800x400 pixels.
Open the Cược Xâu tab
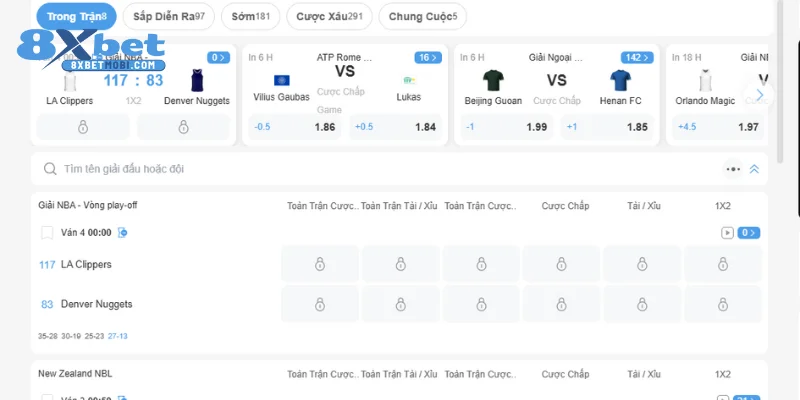329,16
